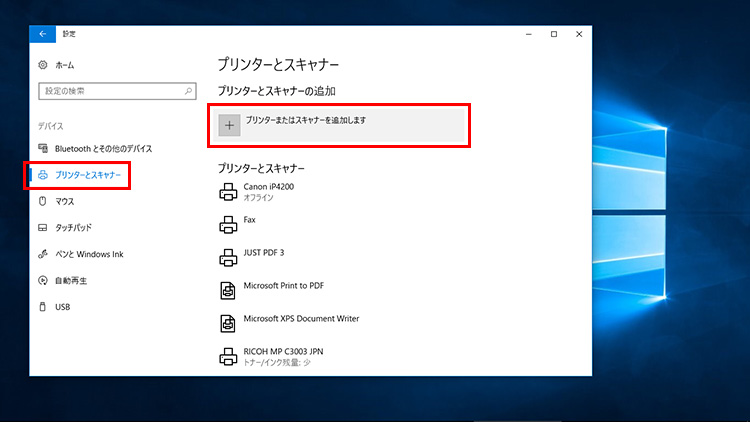
Task: Click the magnifier icon in search box
Action: [x=188, y=91]
